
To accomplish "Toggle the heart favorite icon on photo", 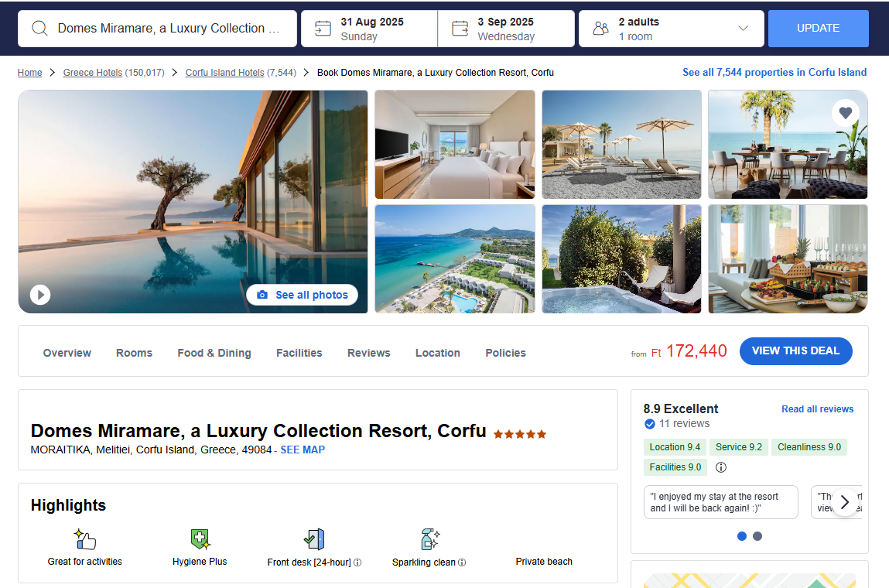I will pyautogui.click(x=845, y=113).
